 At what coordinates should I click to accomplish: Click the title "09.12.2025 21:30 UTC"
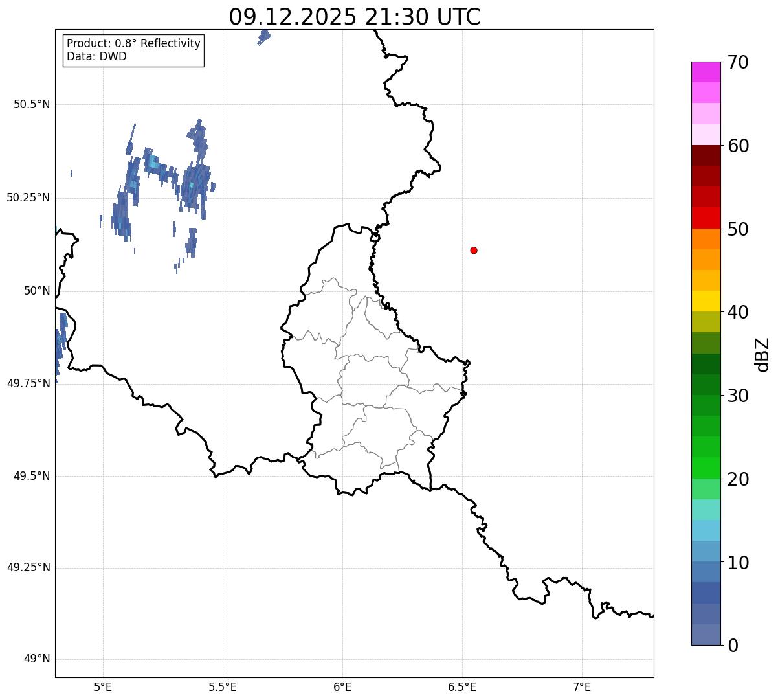click(x=355, y=17)
